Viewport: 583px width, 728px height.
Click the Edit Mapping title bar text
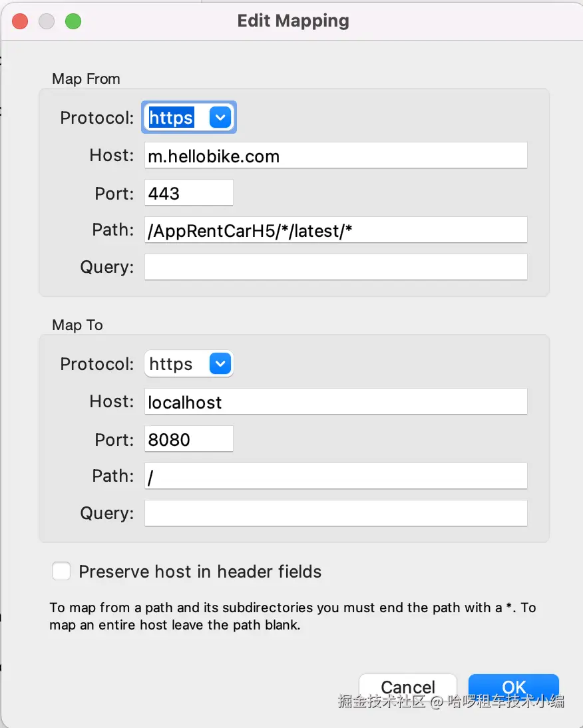pyautogui.click(x=293, y=21)
